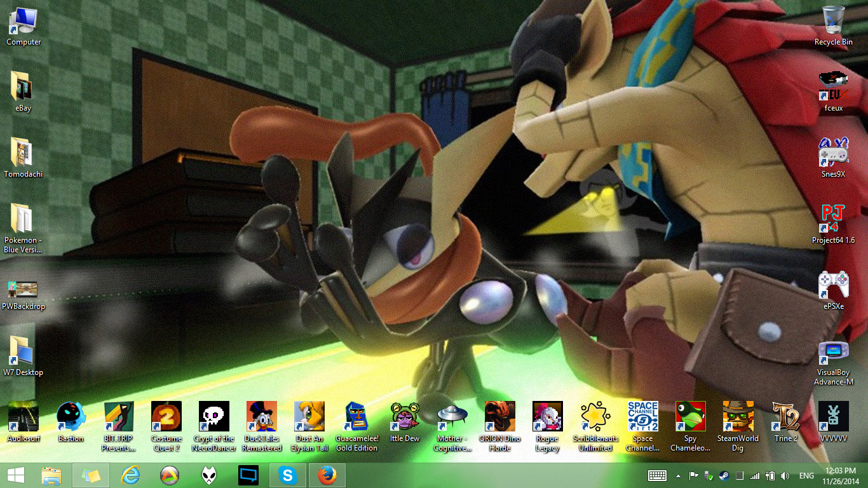Open Action Center flag icon
This screenshot has height=488, width=868.
click(x=694, y=475)
